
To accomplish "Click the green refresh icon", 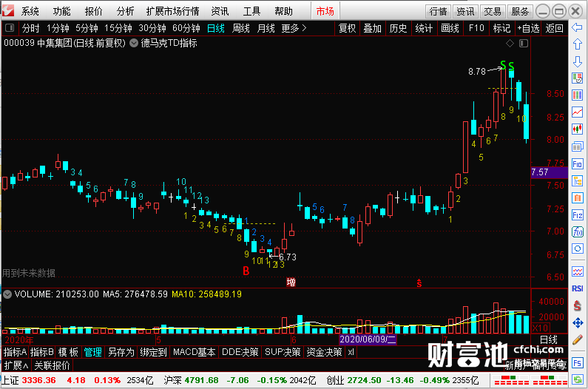I will pos(577,379).
